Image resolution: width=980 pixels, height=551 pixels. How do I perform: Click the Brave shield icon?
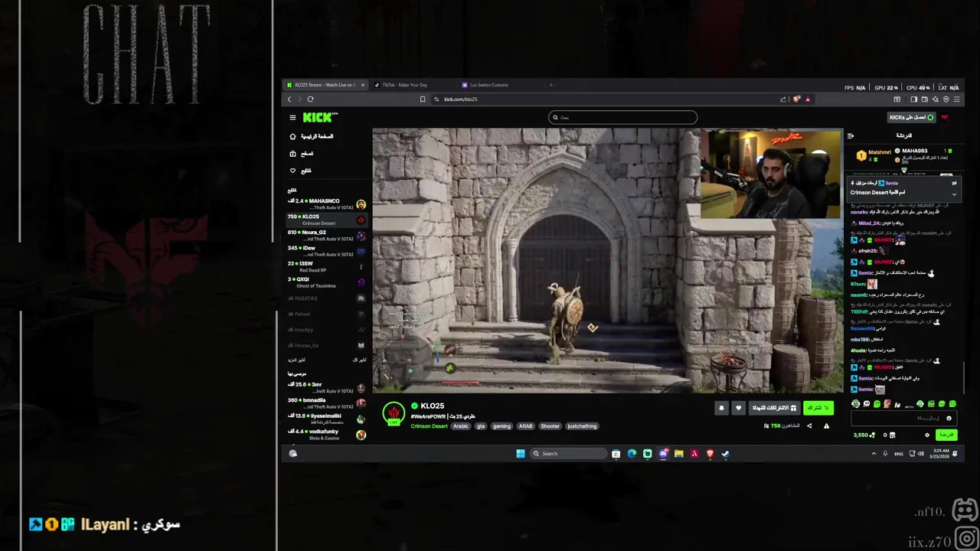(797, 99)
